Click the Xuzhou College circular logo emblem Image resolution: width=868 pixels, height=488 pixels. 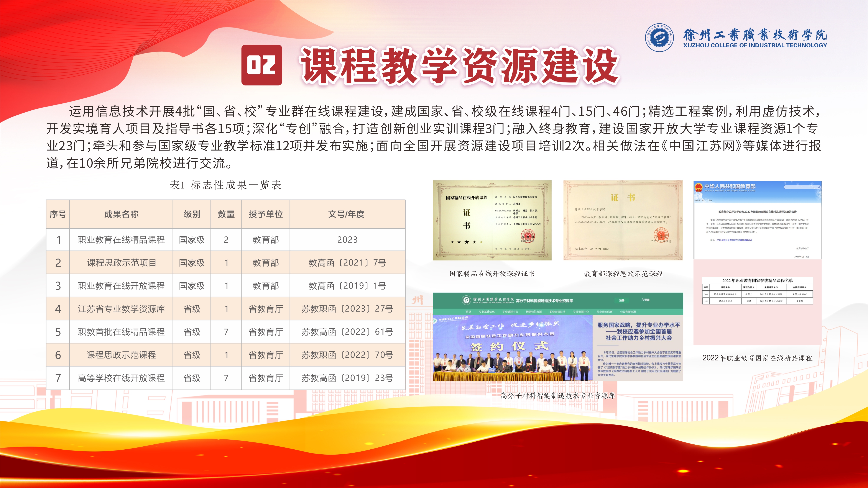click(659, 38)
